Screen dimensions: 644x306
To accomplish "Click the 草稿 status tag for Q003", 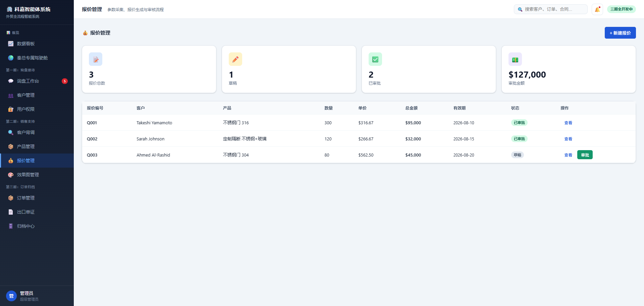I will tap(518, 155).
